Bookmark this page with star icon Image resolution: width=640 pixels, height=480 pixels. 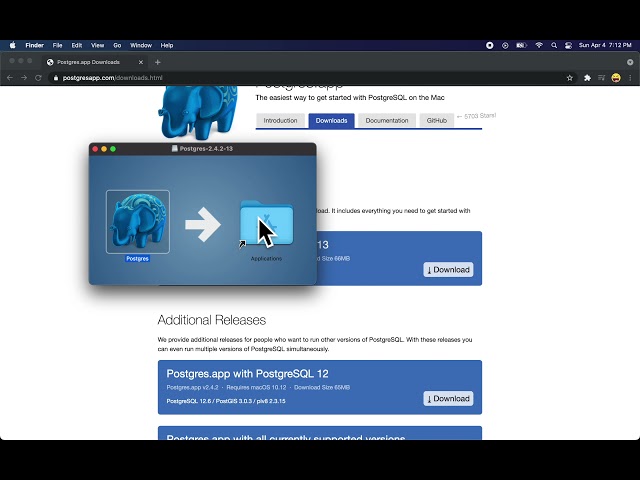pyautogui.click(x=570, y=78)
